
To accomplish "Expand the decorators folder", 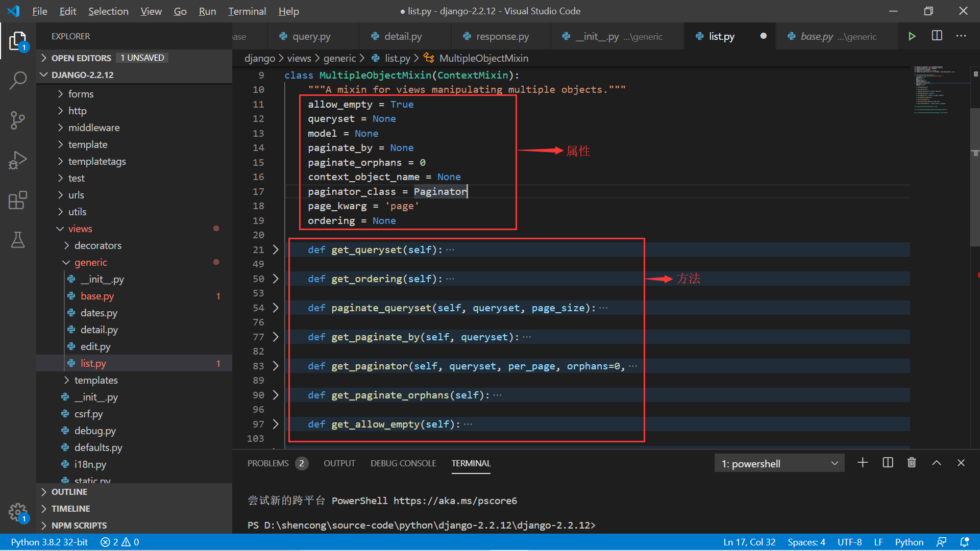I will 134,245.
